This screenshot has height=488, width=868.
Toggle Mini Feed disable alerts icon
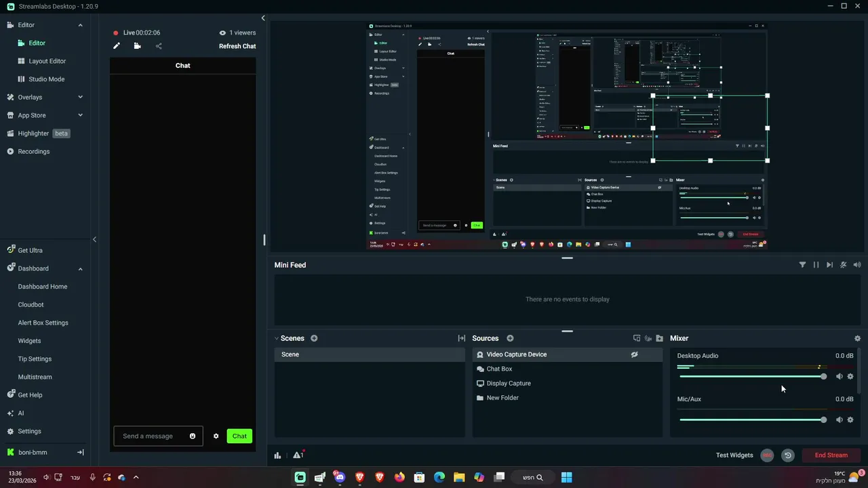[844, 265]
